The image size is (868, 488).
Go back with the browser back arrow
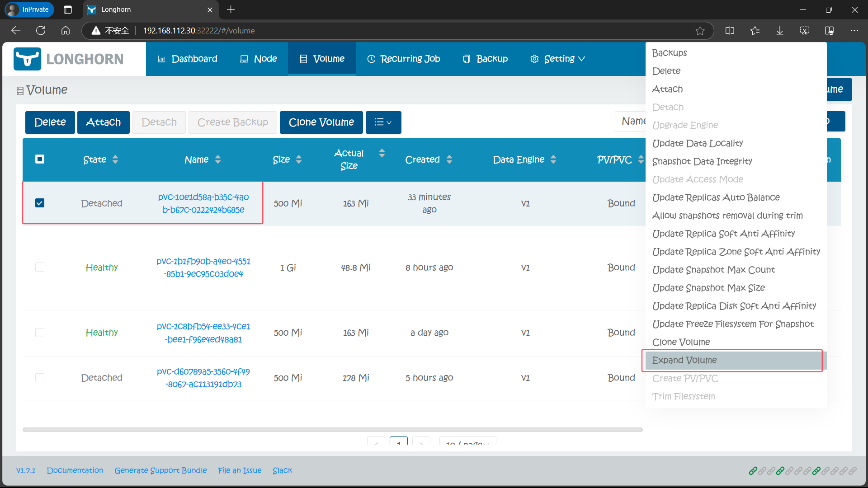pos(16,31)
